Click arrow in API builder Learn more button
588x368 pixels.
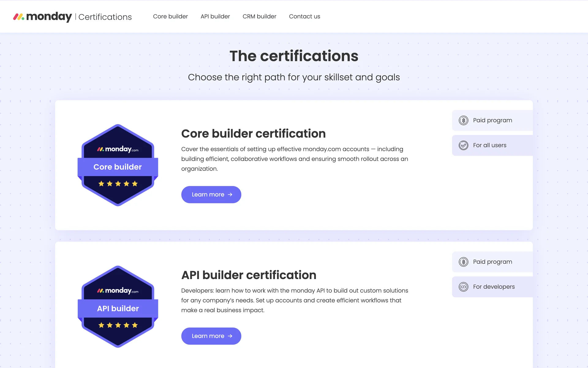230,336
